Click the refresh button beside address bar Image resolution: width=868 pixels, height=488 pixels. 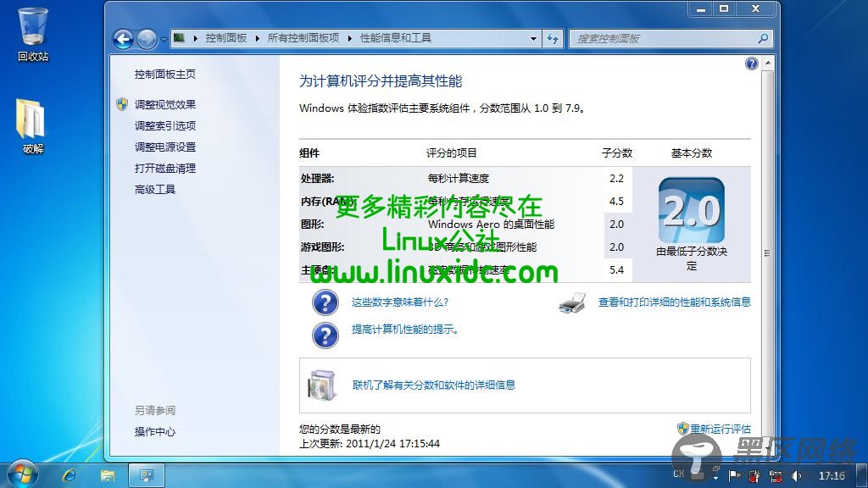553,39
